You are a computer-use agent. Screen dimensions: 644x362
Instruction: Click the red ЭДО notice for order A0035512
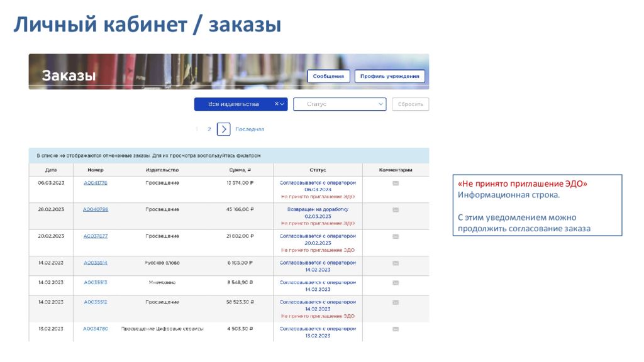coord(318,316)
